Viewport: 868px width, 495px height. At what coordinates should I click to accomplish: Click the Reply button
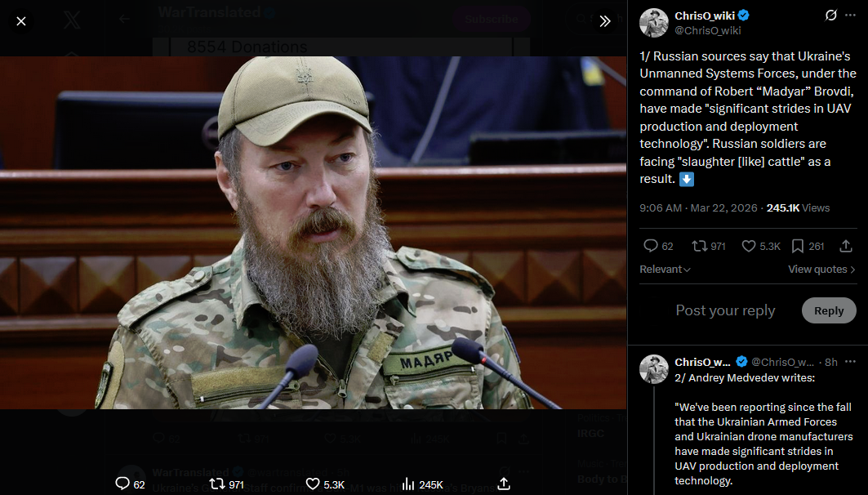[x=829, y=310]
